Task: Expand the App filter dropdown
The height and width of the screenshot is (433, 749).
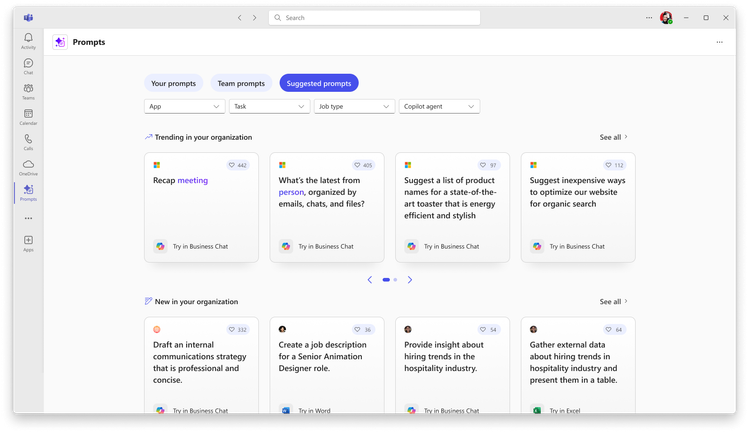Action: coord(184,106)
